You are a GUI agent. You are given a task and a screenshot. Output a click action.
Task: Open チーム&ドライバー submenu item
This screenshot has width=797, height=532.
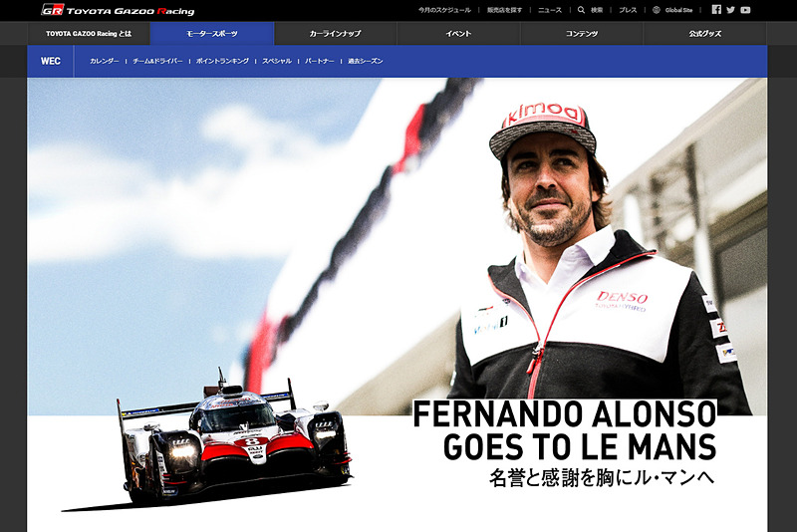(157, 61)
